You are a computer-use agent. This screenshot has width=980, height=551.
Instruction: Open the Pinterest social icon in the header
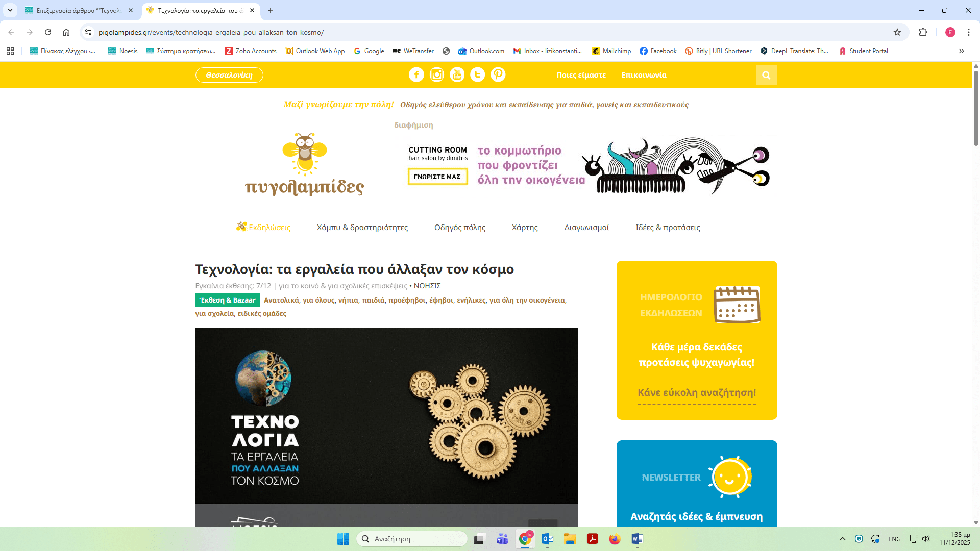[498, 75]
